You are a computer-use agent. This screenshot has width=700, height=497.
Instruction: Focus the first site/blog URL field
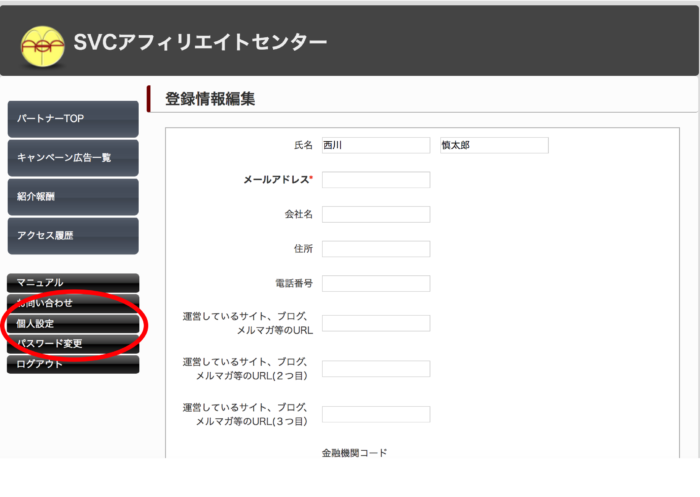376,323
